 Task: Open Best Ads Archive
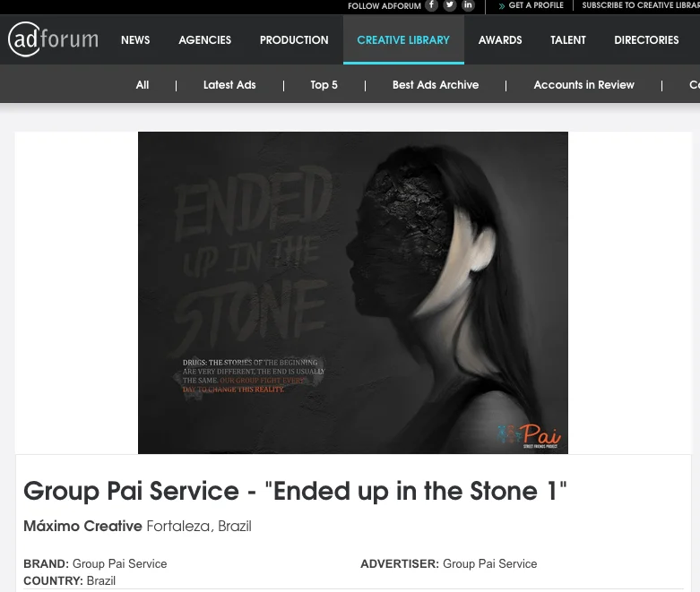(x=436, y=85)
